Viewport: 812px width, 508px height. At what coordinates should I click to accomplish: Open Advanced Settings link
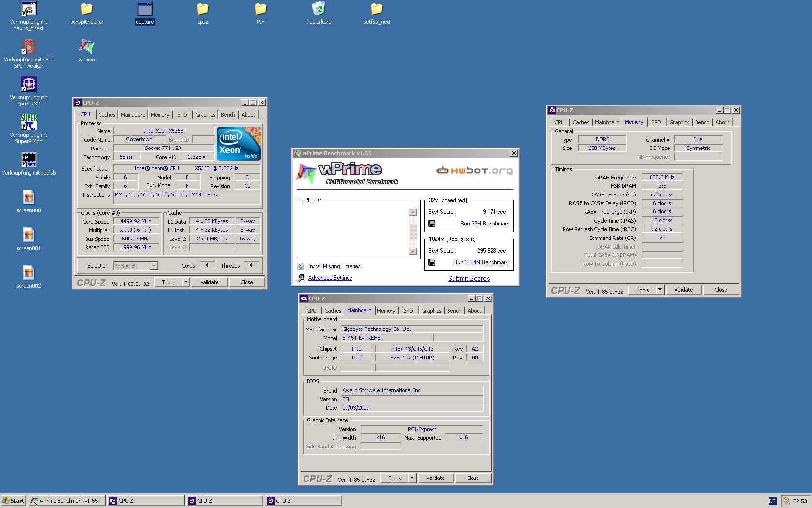click(x=330, y=278)
